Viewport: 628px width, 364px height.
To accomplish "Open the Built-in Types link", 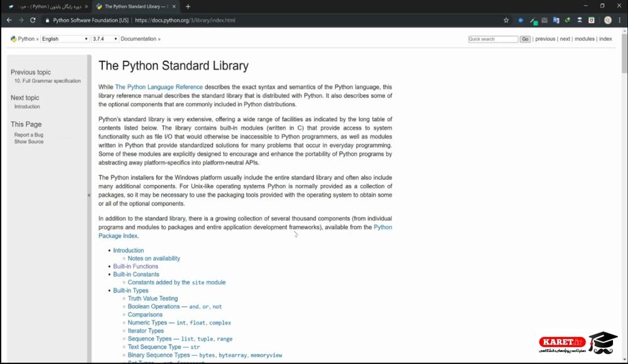I will click(131, 291).
